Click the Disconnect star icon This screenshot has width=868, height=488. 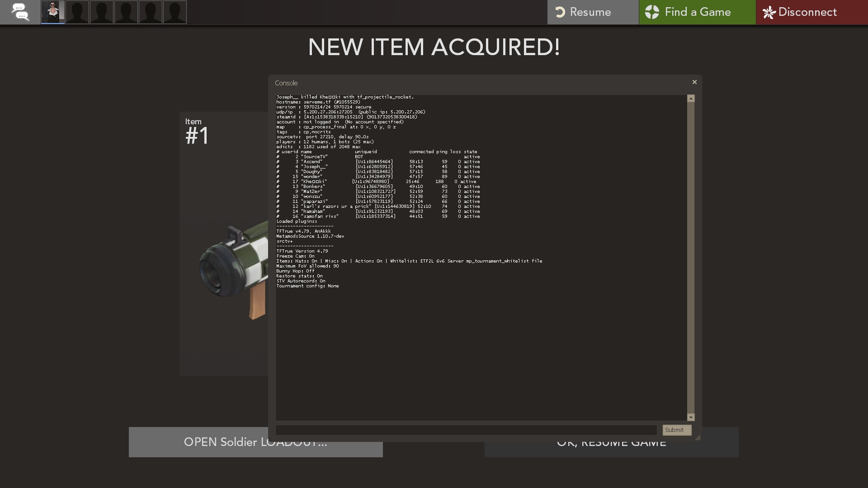point(769,13)
